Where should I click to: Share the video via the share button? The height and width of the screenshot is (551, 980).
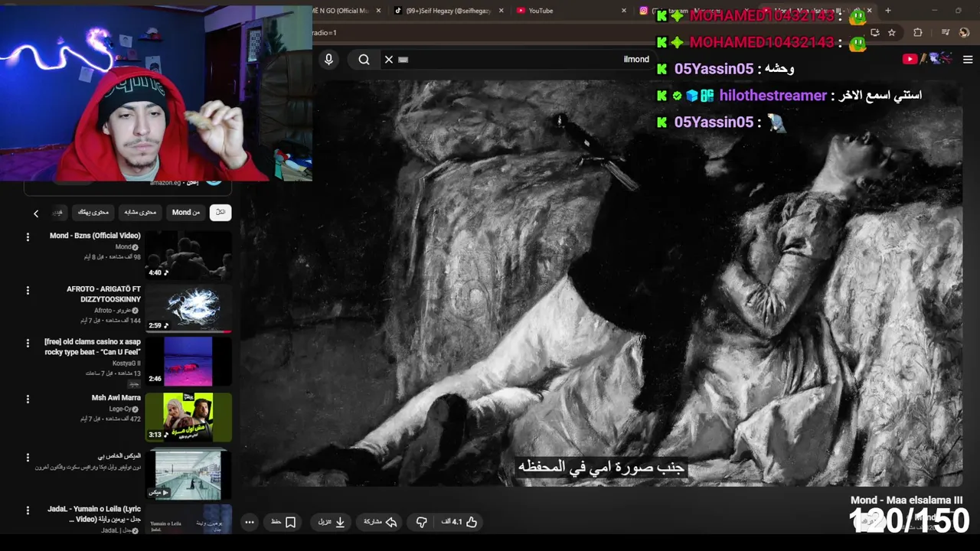[x=381, y=522]
